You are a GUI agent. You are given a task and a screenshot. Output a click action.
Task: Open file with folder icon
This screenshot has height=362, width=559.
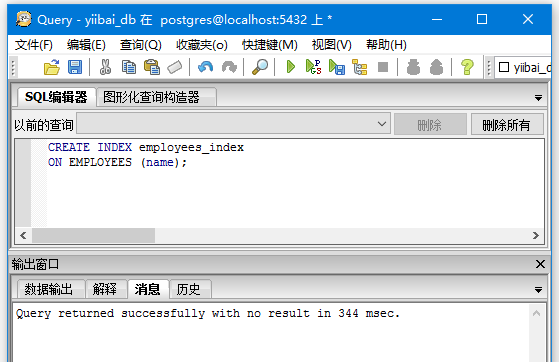[x=52, y=67]
